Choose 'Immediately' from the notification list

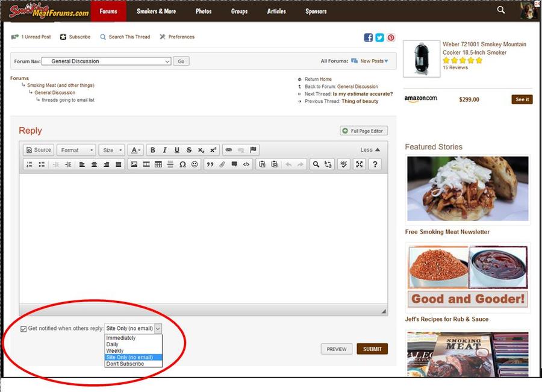point(121,338)
